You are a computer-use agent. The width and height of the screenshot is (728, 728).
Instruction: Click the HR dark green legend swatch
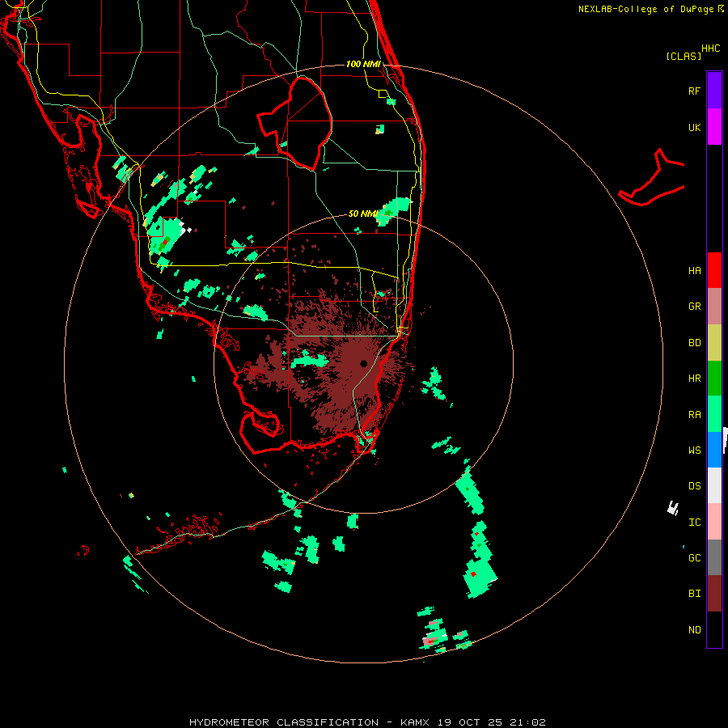click(x=714, y=379)
